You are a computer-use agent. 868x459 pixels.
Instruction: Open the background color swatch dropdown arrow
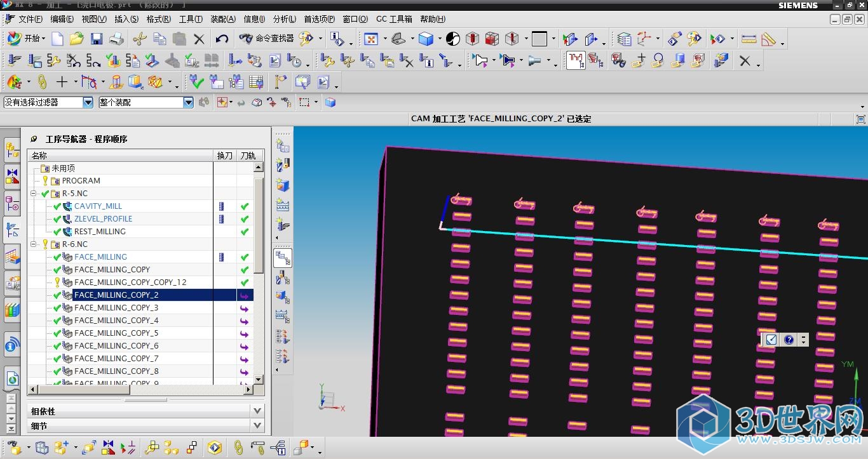[553, 39]
